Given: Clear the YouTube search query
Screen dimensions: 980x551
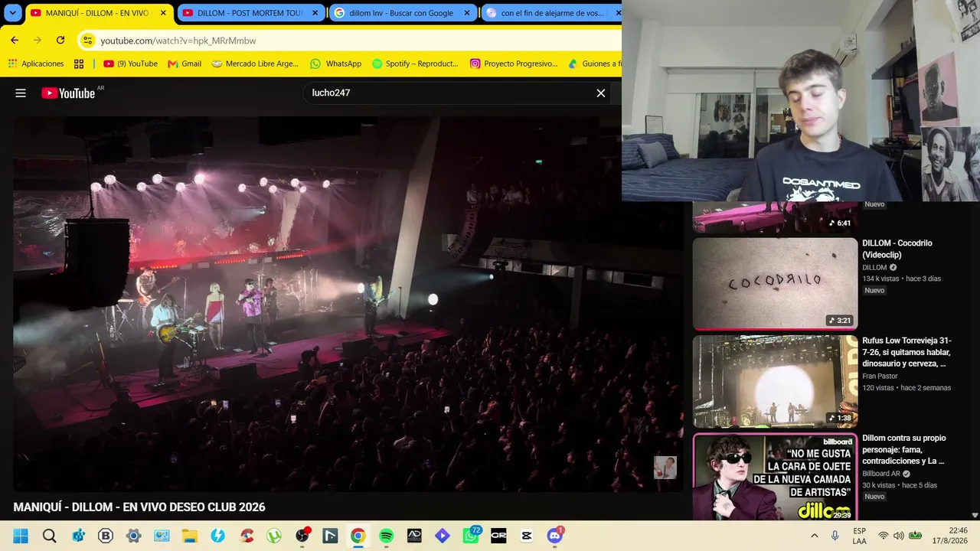Looking at the screenshot, I should pos(601,93).
